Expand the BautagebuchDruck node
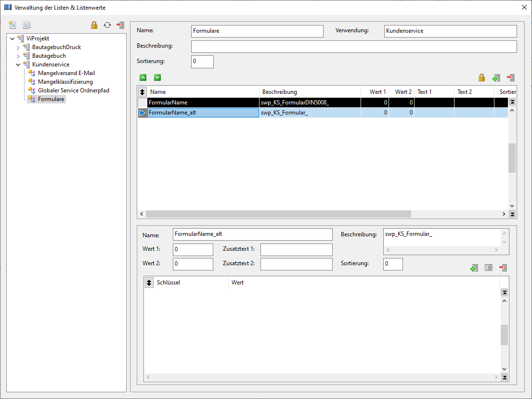 point(18,48)
